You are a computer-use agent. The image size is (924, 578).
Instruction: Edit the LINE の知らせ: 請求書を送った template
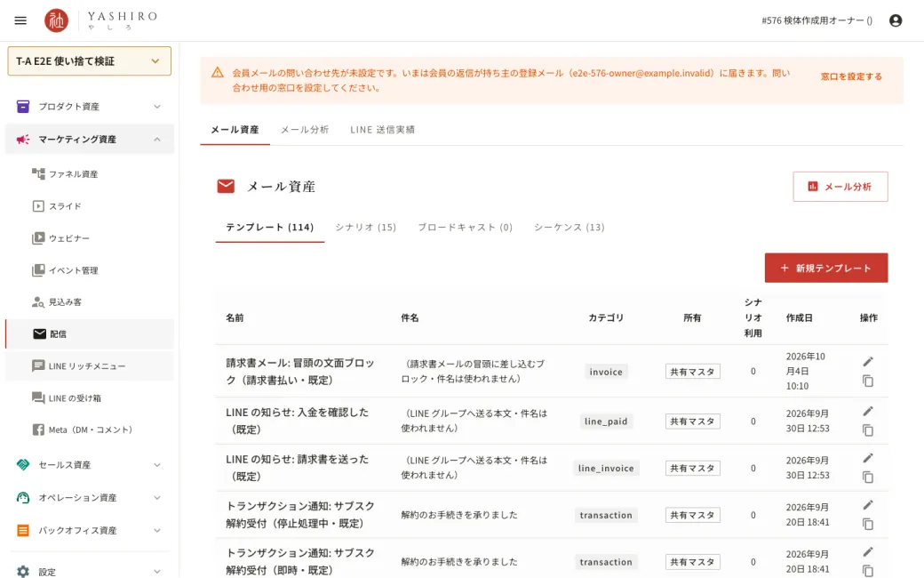point(868,458)
